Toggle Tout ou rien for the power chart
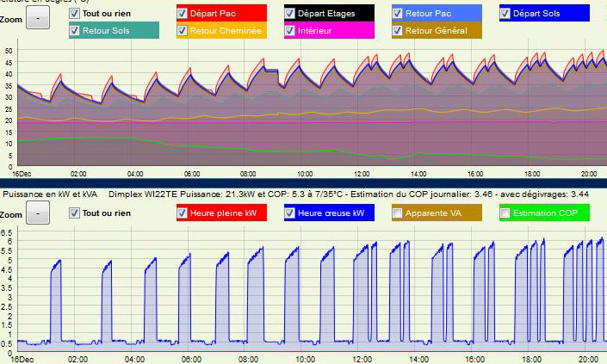Viewport: 607px width, 364px height. 74,213
